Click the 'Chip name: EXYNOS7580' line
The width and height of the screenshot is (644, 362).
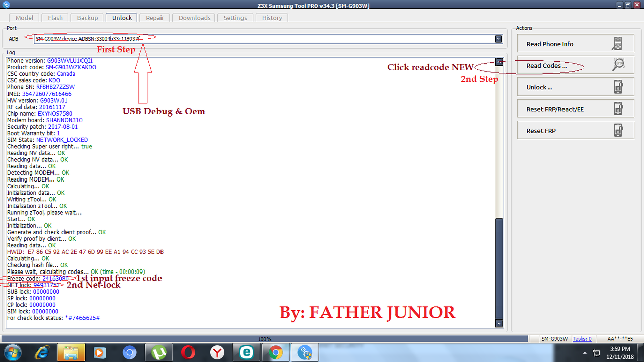(41, 114)
